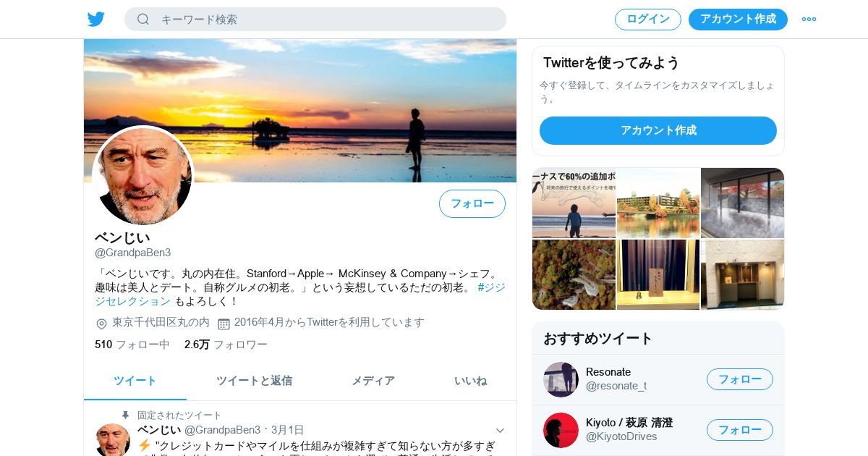The image size is (868, 456).
Task: Expand the pinned tweet chevron menu
Action: pos(500,430)
